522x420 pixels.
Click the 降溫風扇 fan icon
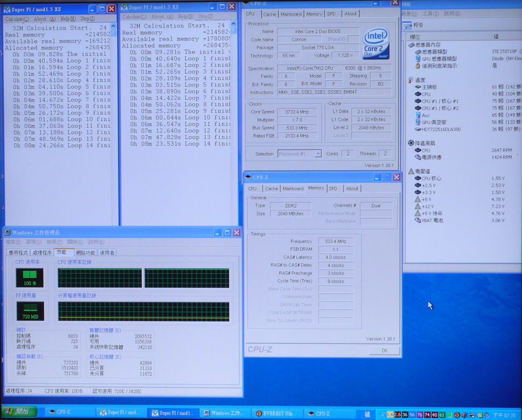coord(411,143)
